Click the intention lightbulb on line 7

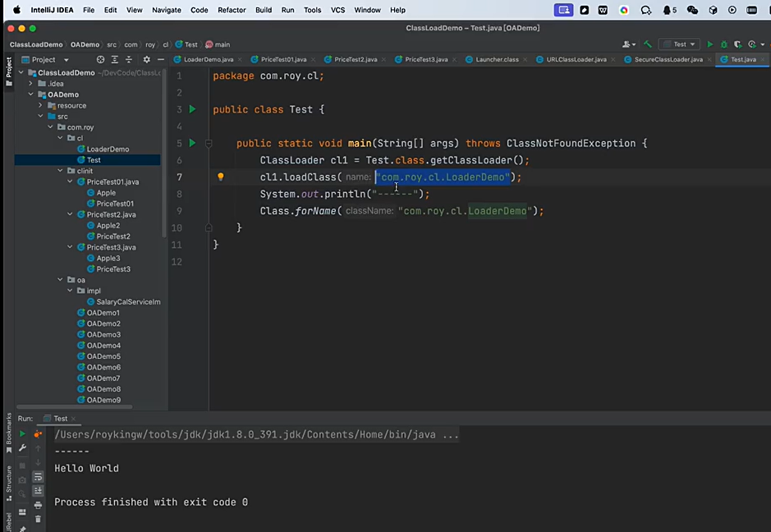(220, 177)
